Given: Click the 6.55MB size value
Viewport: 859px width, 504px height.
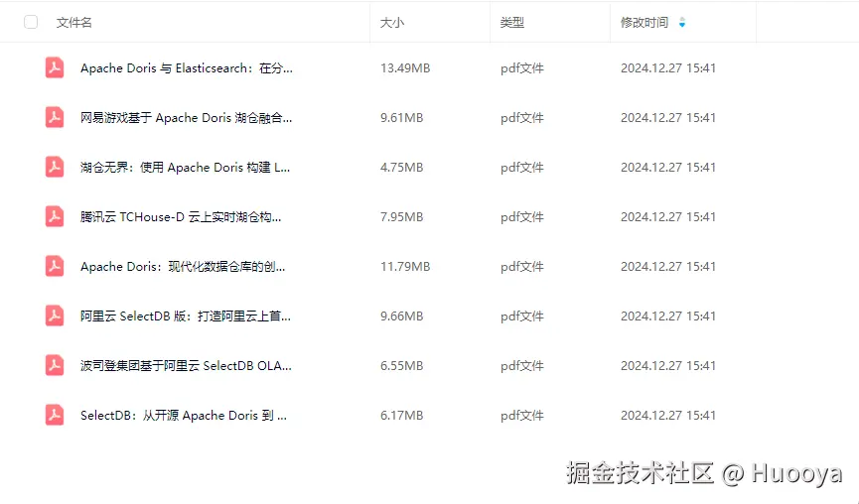Looking at the screenshot, I should (x=401, y=365).
